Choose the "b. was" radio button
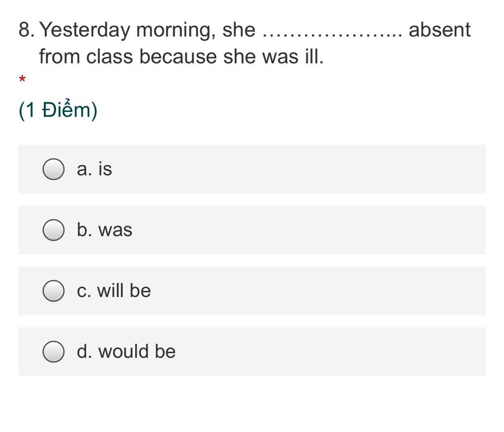 pos(53,230)
